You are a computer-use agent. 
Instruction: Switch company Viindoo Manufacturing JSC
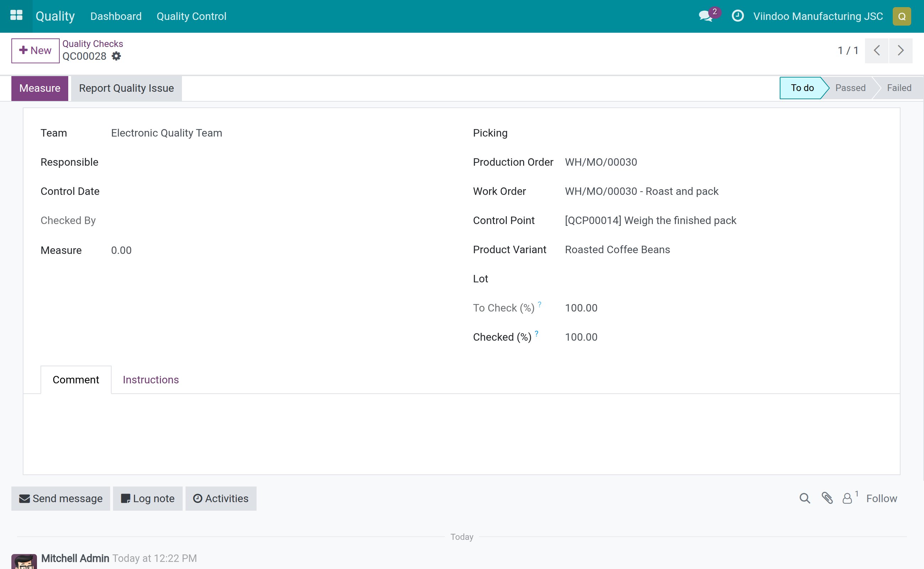click(x=818, y=16)
